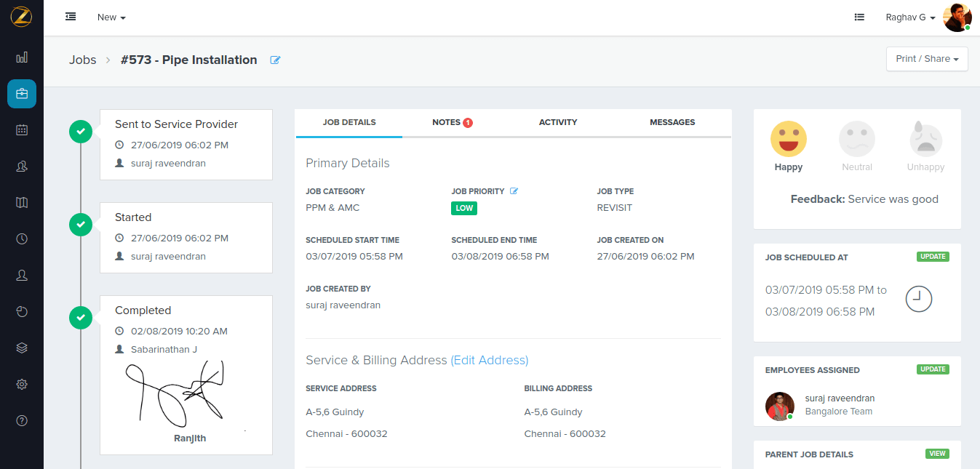Open the New dropdown in the top bar
Image resolution: width=980 pixels, height=469 pixels.
point(111,17)
